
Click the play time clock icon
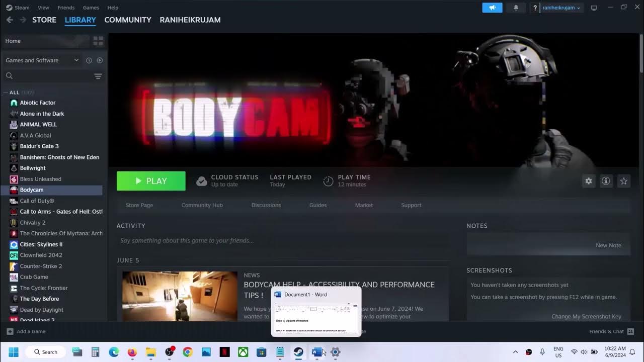click(328, 181)
